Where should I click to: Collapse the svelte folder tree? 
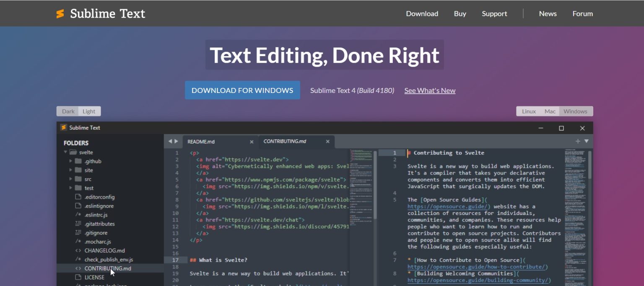tap(66, 152)
